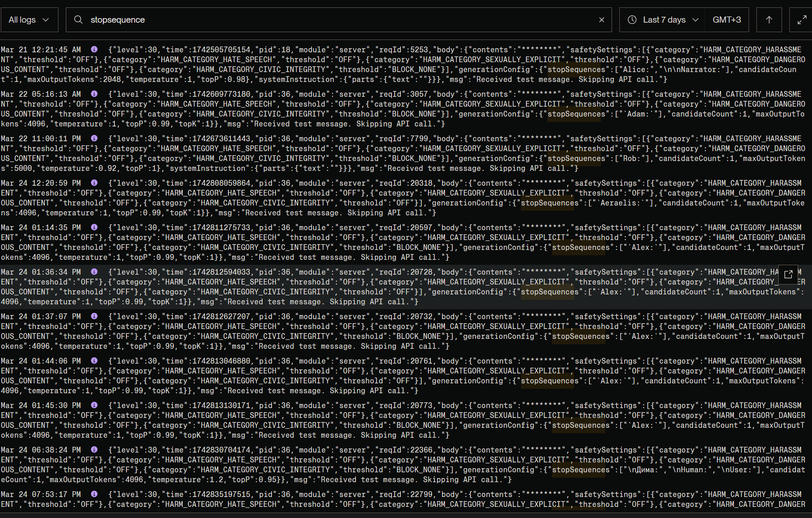Click the clock icon in the time range selector

coord(632,20)
